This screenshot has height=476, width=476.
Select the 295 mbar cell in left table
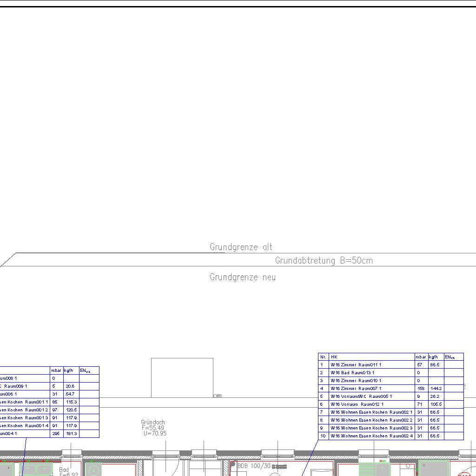point(56,434)
